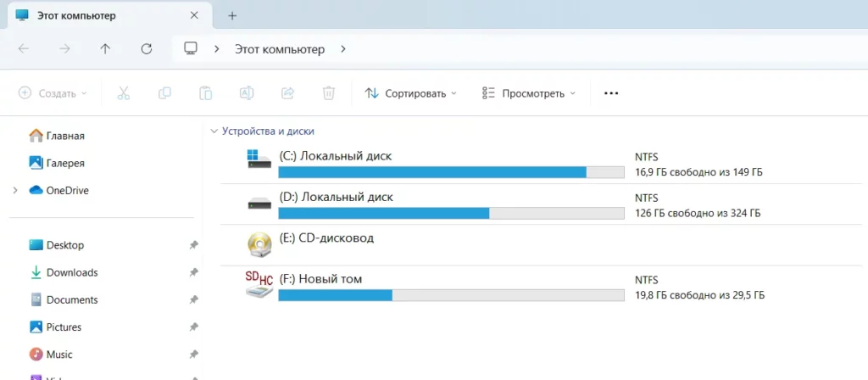The height and width of the screenshot is (380, 868).
Task: Click Этот компьютер breadcrumb in address bar
Action: pyautogui.click(x=280, y=49)
